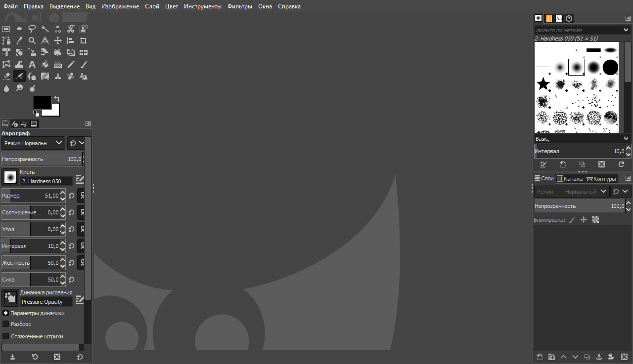The image size is (633, 364).
Task: Select the Rectangle Select tool
Action: point(6,29)
